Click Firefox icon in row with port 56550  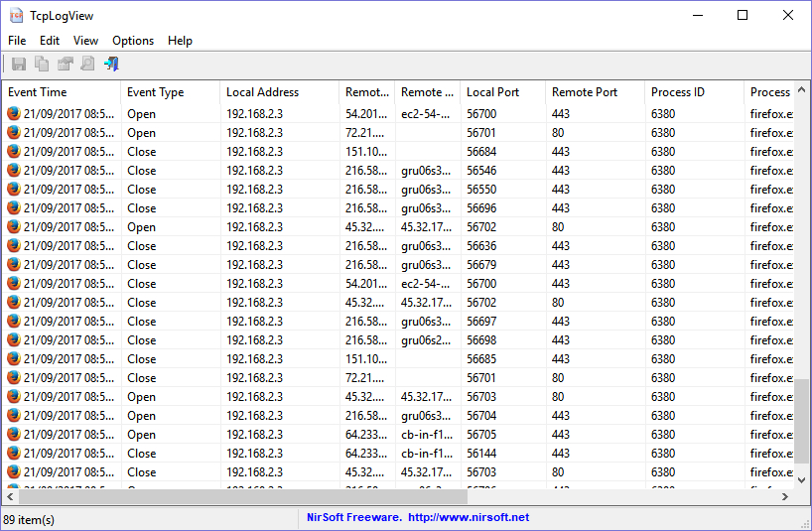pyautogui.click(x=14, y=189)
